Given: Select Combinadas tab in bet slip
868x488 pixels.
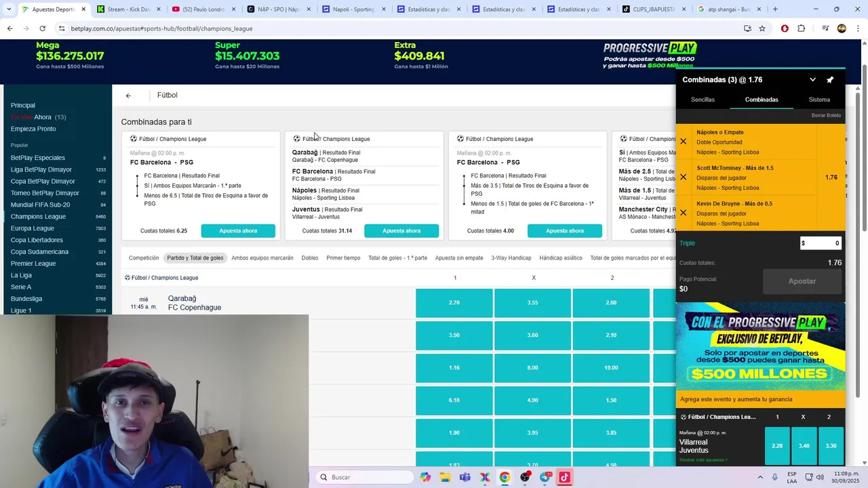Looking at the screenshot, I should click(762, 100).
